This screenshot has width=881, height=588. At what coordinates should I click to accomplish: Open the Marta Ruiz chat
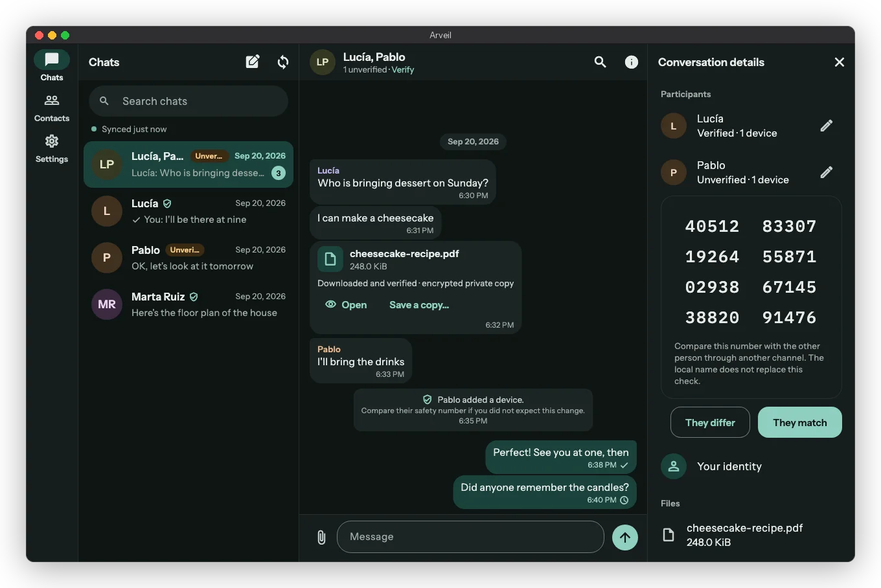189,304
